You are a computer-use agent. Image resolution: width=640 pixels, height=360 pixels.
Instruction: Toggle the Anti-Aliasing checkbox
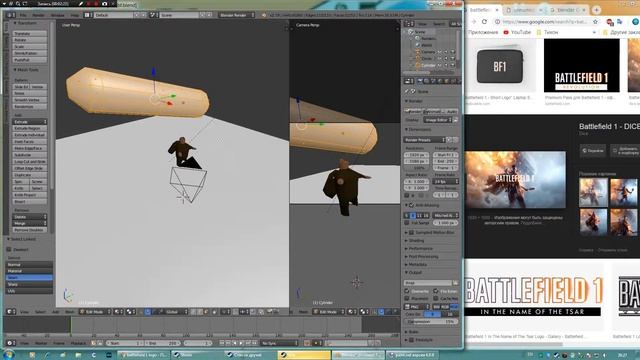click(x=411, y=205)
